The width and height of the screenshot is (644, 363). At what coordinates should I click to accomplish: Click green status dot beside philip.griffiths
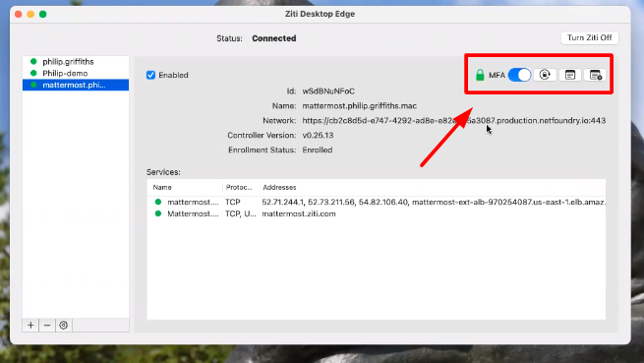point(33,62)
